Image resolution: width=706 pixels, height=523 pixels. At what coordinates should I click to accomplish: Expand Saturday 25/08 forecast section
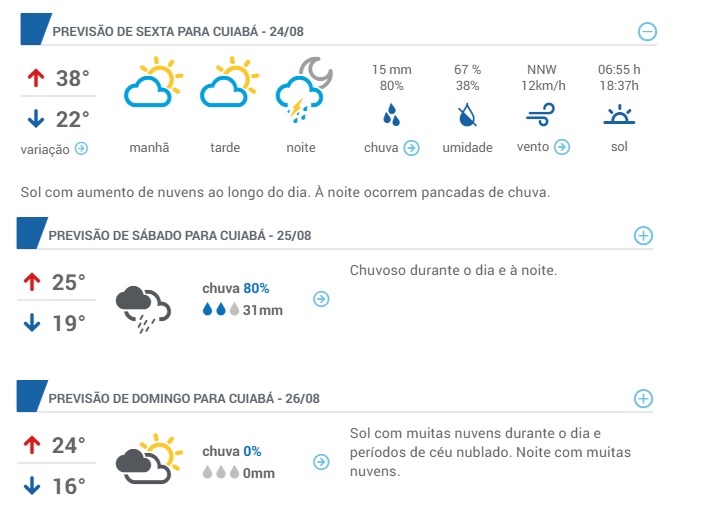(644, 236)
